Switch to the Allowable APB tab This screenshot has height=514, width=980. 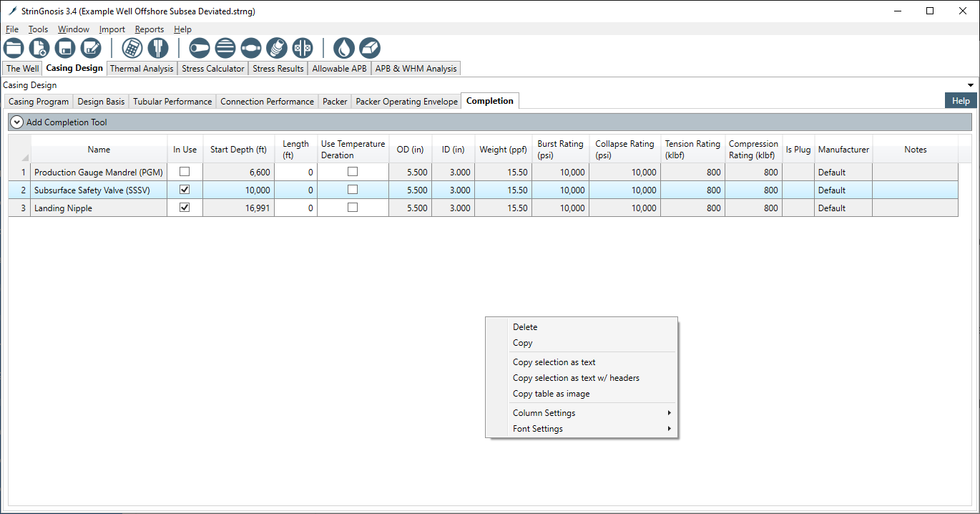(340, 69)
